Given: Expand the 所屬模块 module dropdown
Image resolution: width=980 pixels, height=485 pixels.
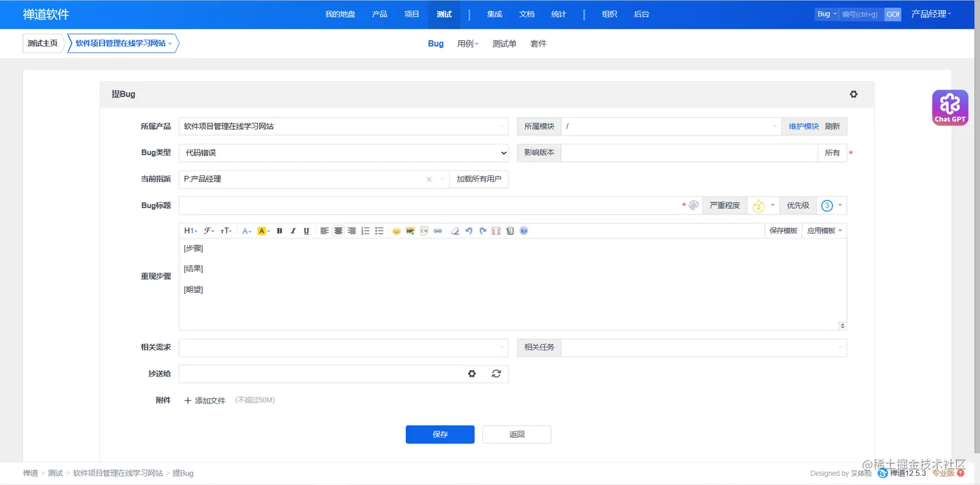Looking at the screenshot, I should 671,126.
